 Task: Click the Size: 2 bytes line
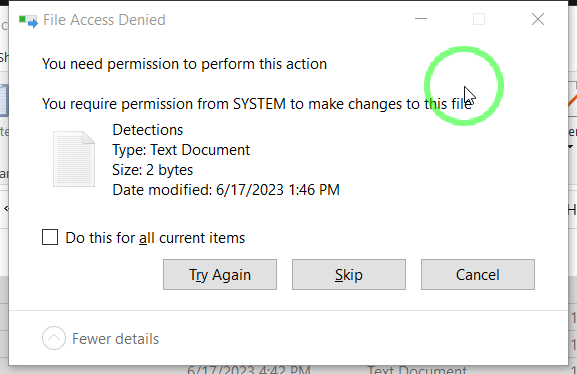pyautogui.click(x=153, y=170)
